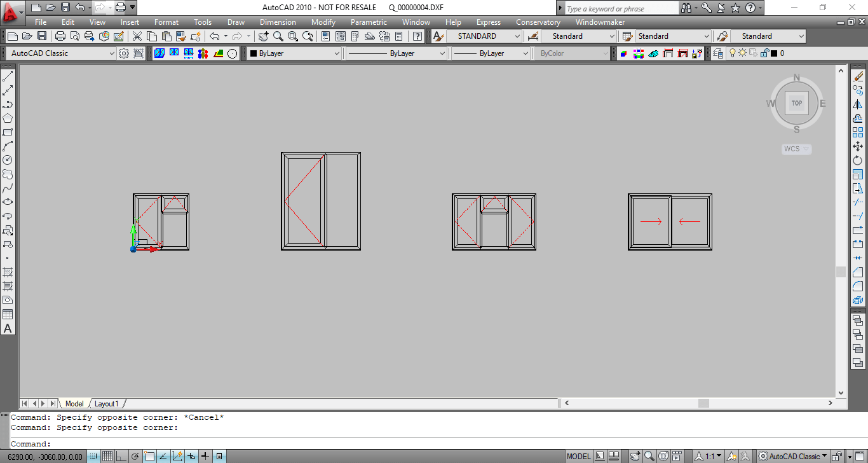Toggle Snap Mode in status bar
Viewport: 868px width, 463px height.
point(93,456)
